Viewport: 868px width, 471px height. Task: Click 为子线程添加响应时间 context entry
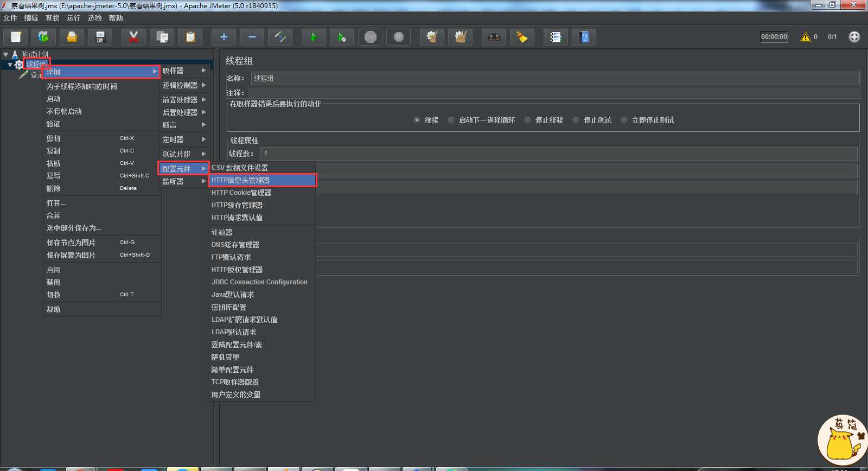102,86
